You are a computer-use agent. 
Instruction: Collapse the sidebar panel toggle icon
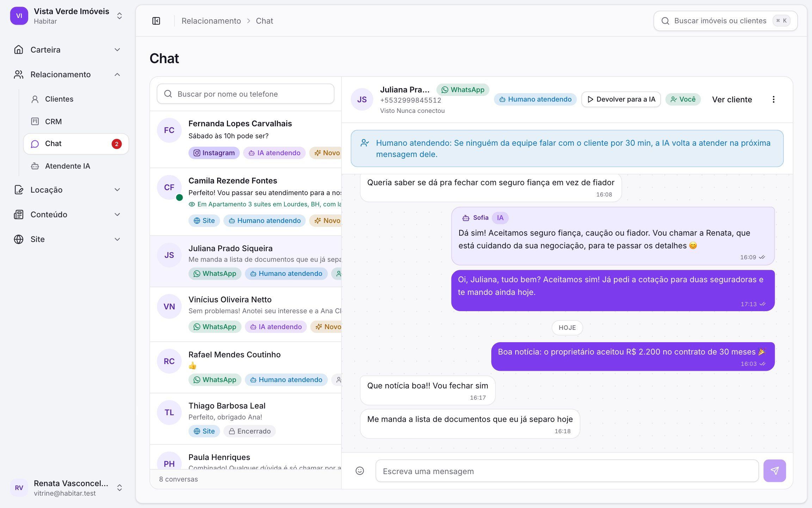(x=156, y=21)
